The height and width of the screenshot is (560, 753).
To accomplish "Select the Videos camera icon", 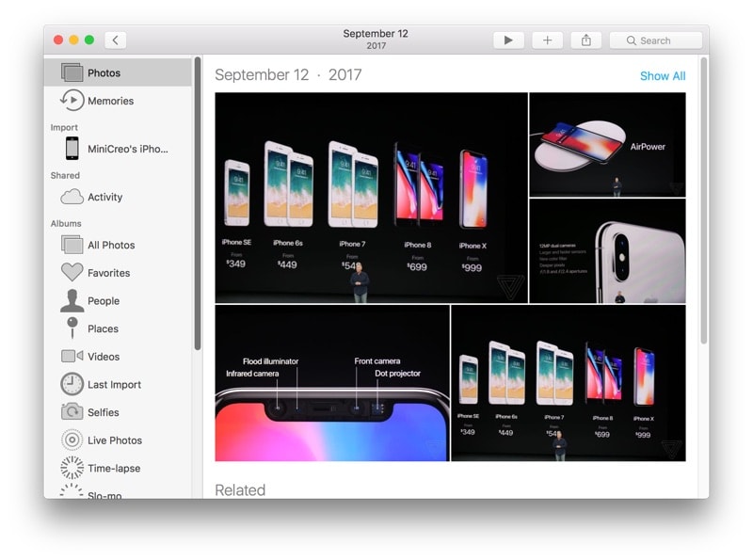I will pos(72,356).
